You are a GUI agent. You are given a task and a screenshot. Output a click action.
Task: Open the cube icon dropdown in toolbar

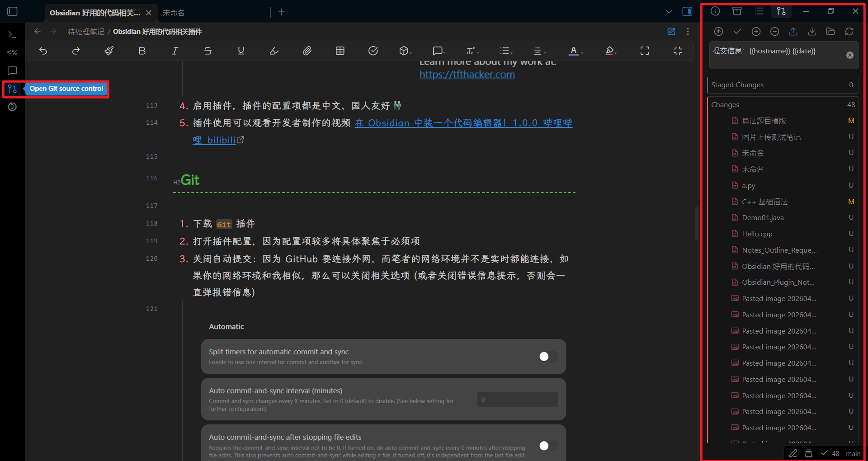[x=404, y=51]
